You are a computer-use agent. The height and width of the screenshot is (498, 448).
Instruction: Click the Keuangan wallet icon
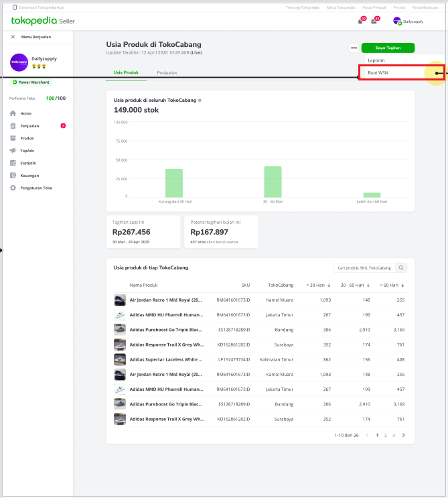click(x=13, y=176)
